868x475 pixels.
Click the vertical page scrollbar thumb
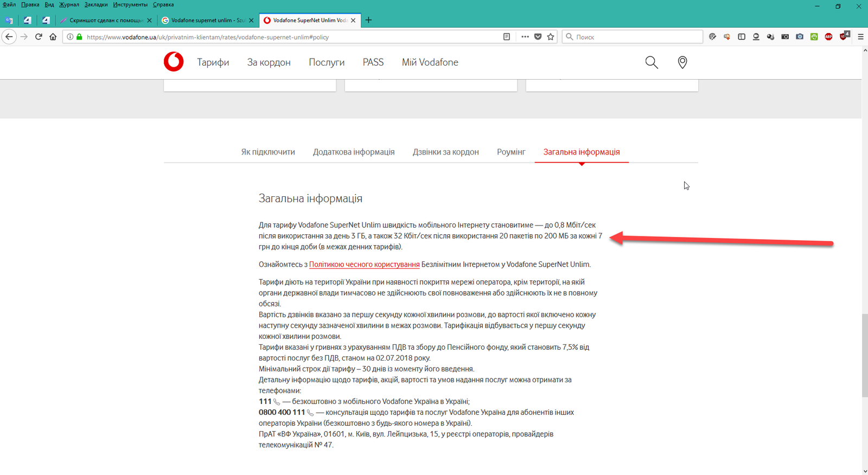pyautogui.click(x=865, y=356)
